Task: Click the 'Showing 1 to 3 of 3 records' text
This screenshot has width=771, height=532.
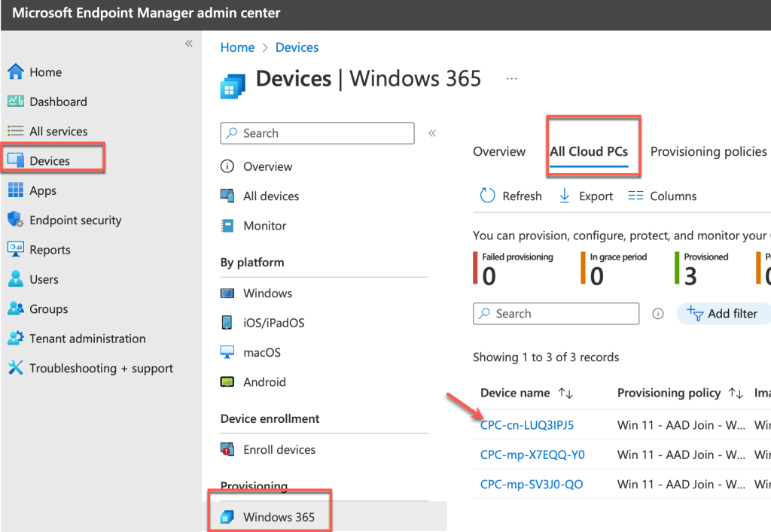Action: coord(546,357)
